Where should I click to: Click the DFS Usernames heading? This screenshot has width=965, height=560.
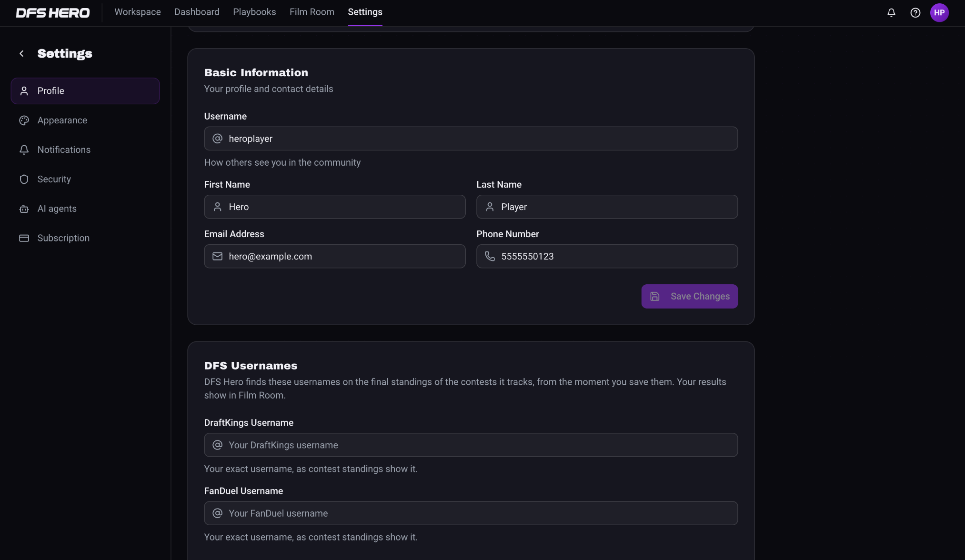click(251, 366)
